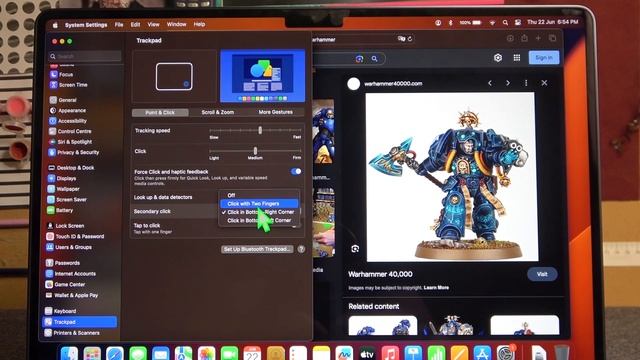Open Accessibility settings
Image resolution: width=640 pixels, height=360 pixels.
pyautogui.click(x=68, y=121)
